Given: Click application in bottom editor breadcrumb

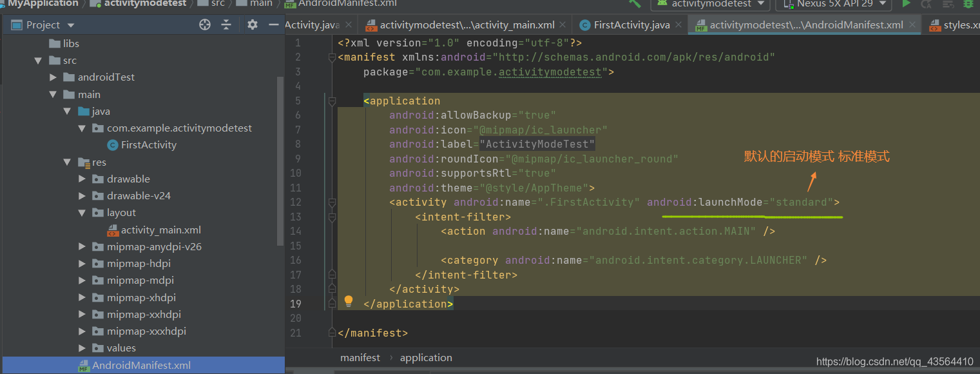Looking at the screenshot, I should [426, 358].
